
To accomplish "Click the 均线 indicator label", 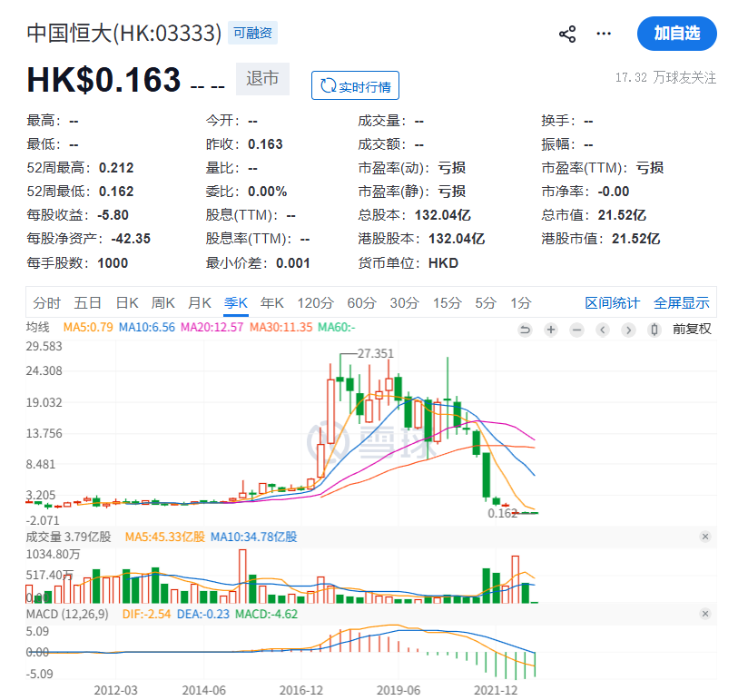I will 37,327.
